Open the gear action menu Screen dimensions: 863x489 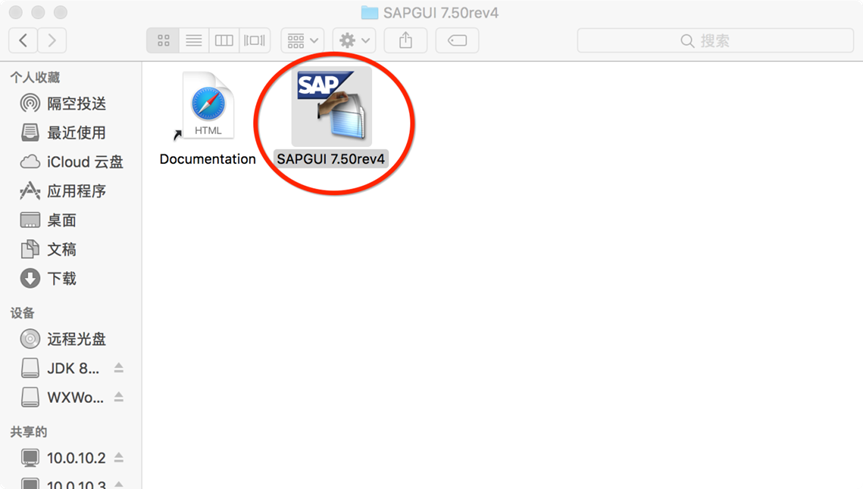(354, 40)
